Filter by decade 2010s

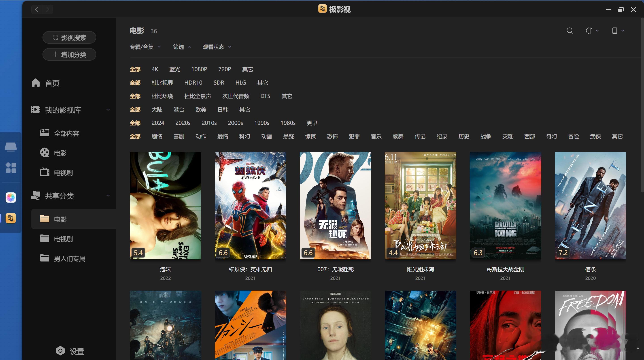209,123
